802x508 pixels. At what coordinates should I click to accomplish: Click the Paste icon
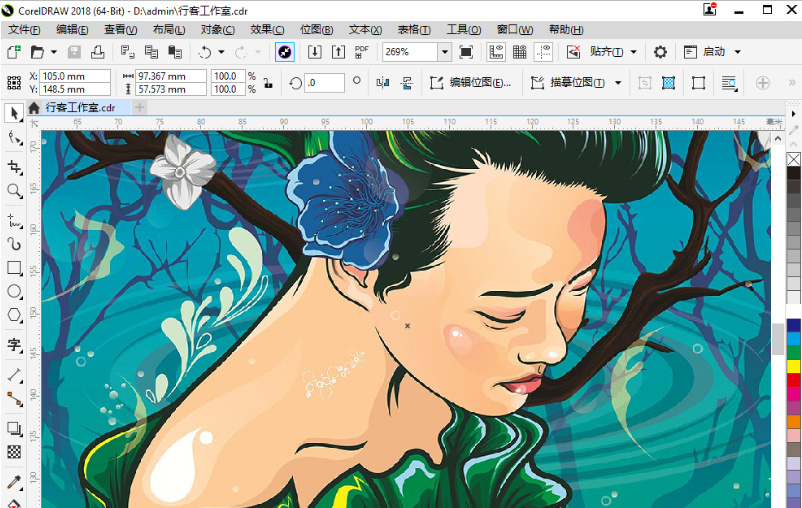pos(175,52)
